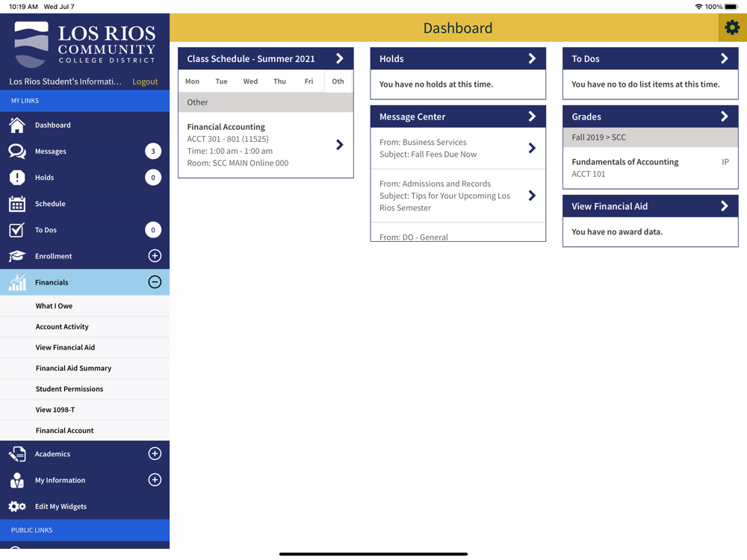Open To Dos widget via header arrow
The width and height of the screenshot is (747, 560).
pos(725,58)
